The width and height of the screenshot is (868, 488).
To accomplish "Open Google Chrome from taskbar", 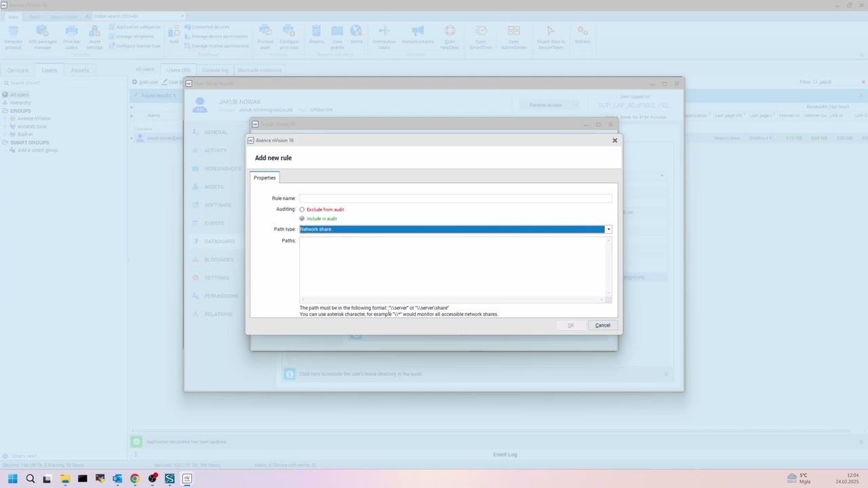I will pyautogui.click(x=134, y=479).
